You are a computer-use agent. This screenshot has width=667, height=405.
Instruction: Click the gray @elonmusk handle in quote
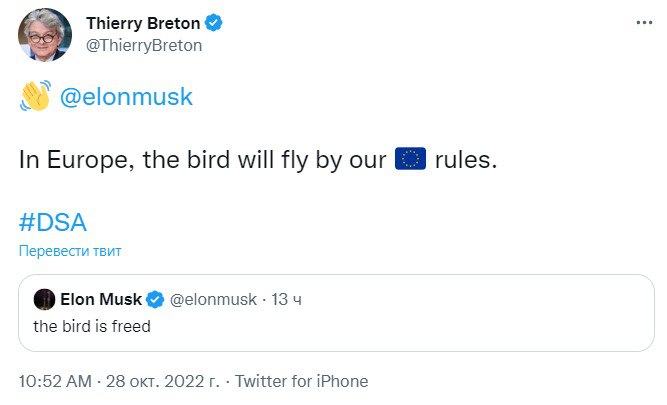coord(214,299)
